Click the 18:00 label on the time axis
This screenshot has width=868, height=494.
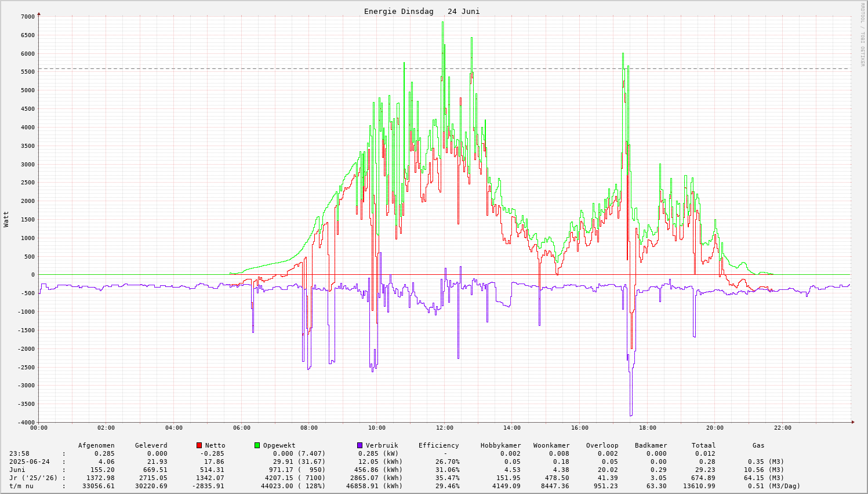tap(647, 428)
